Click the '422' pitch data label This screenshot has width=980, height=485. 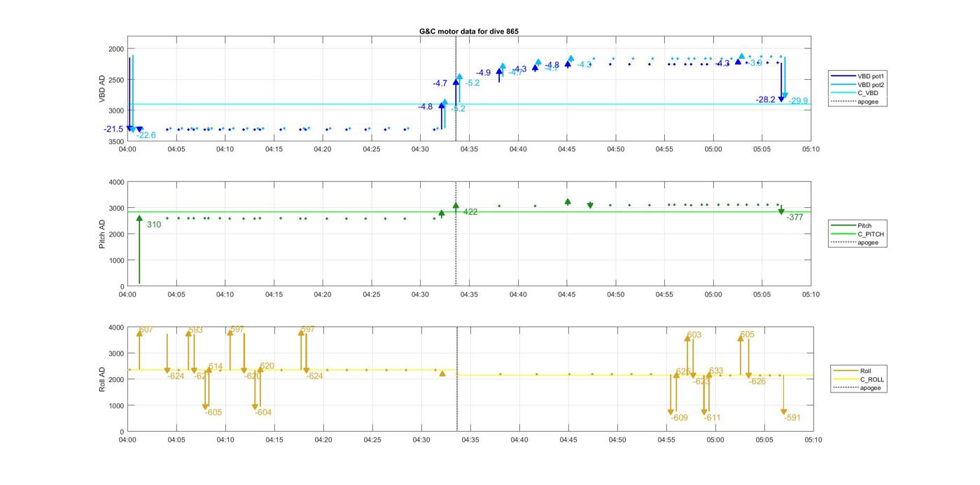click(470, 212)
